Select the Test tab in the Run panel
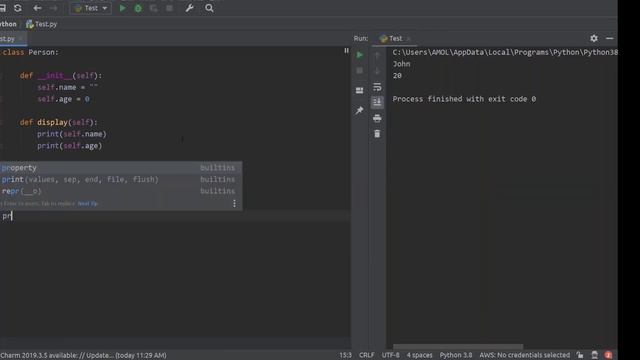The image size is (640, 360). [x=395, y=38]
